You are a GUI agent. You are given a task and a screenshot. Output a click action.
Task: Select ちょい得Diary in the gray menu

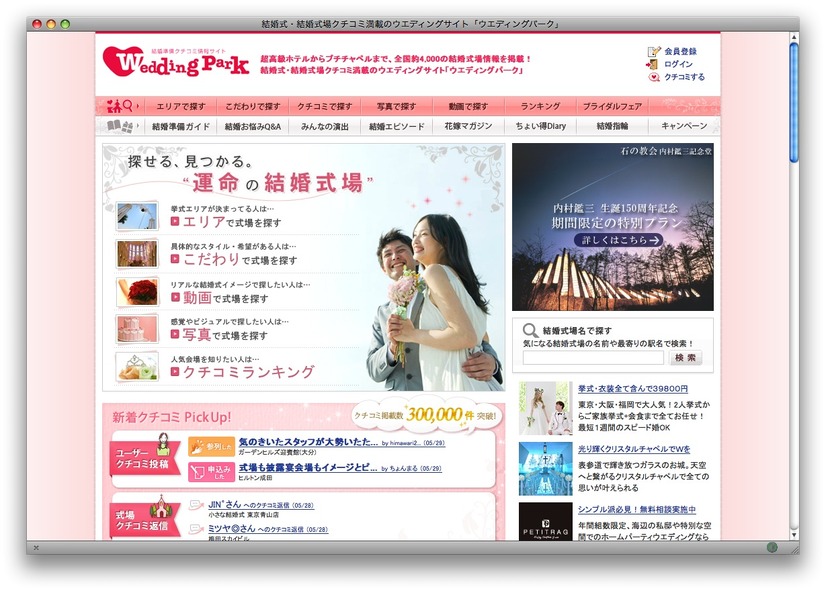tap(540, 126)
